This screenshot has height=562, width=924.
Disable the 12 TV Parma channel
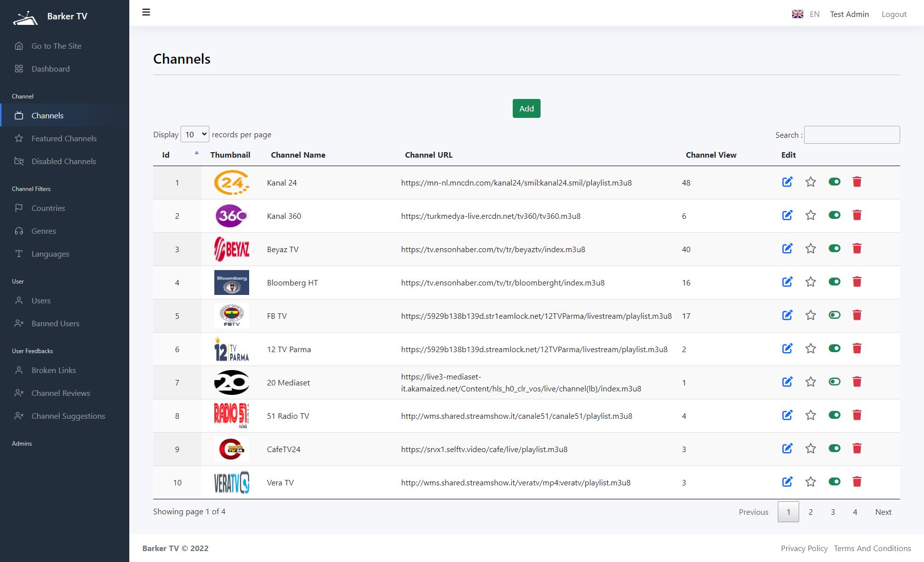(834, 349)
